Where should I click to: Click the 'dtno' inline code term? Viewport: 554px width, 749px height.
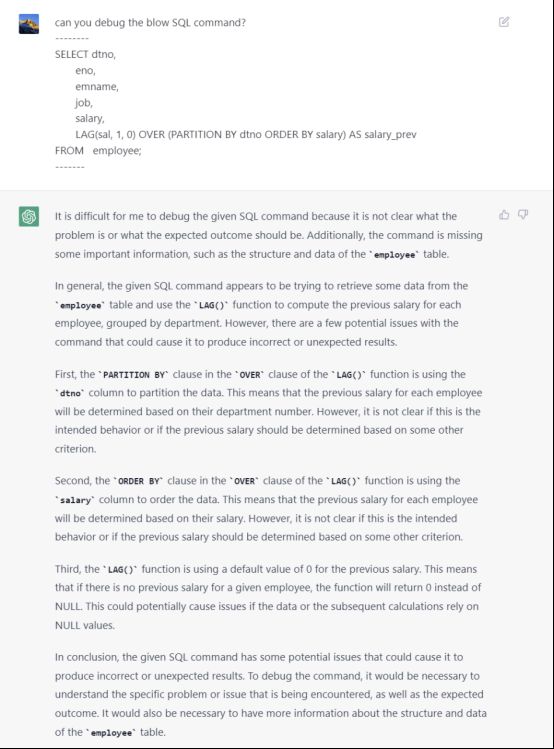70,394
